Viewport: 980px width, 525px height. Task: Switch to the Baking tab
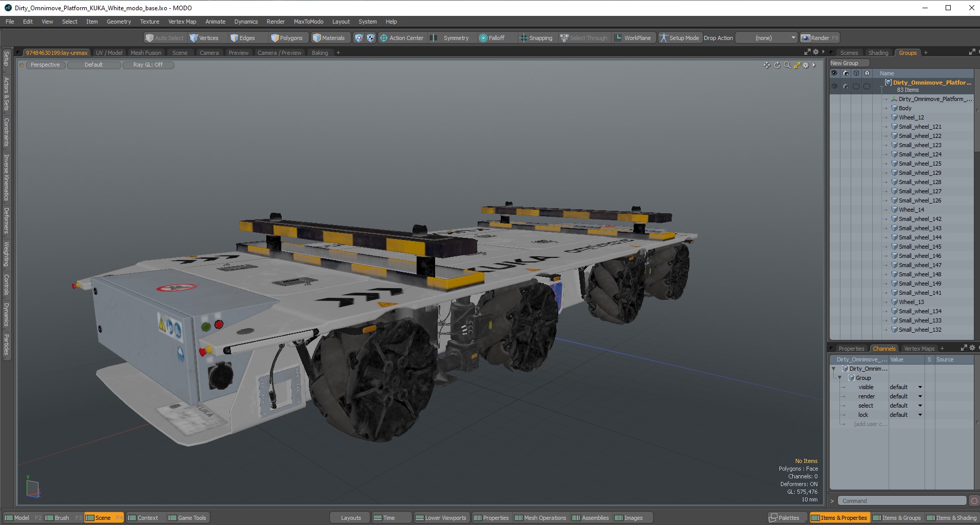point(320,53)
